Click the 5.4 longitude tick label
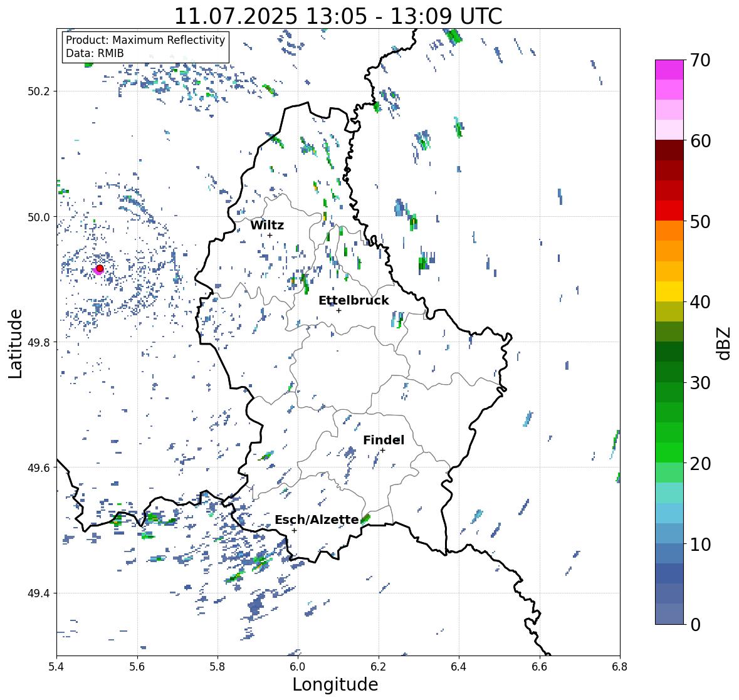The width and height of the screenshot is (739, 700). pyautogui.click(x=56, y=667)
